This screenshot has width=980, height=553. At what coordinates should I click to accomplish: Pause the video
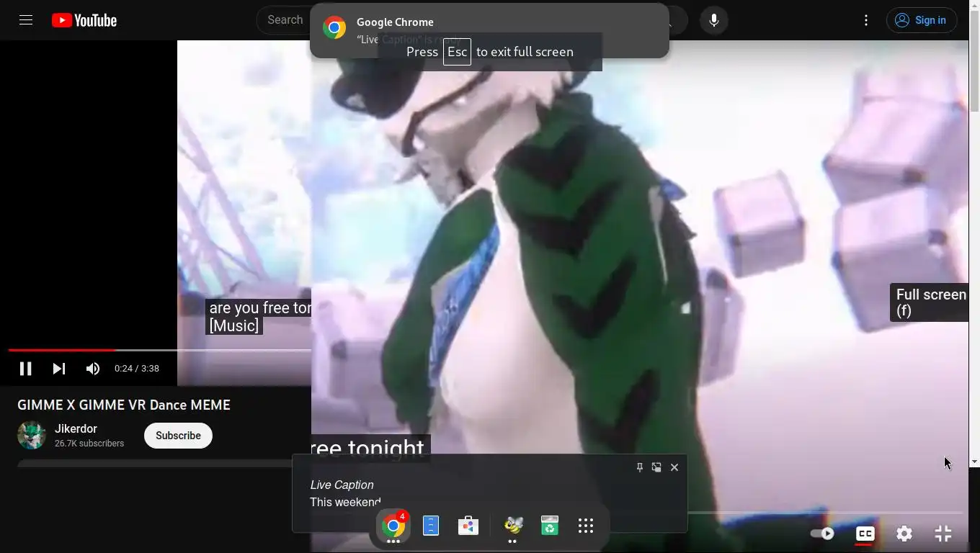click(25, 369)
